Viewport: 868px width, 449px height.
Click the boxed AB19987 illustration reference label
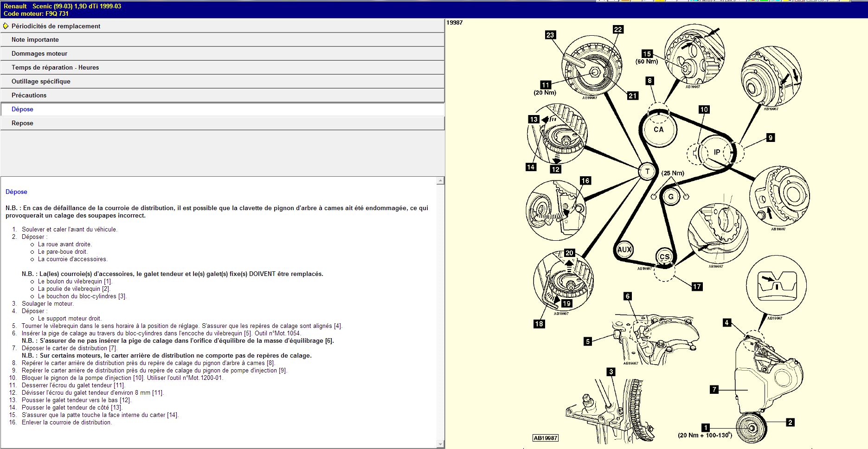pos(545,438)
